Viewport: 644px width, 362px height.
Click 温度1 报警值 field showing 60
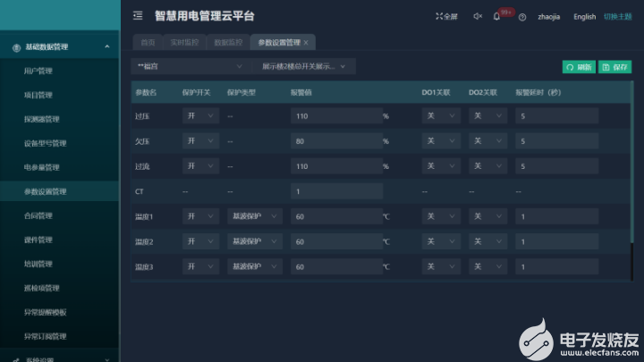point(336,216)
